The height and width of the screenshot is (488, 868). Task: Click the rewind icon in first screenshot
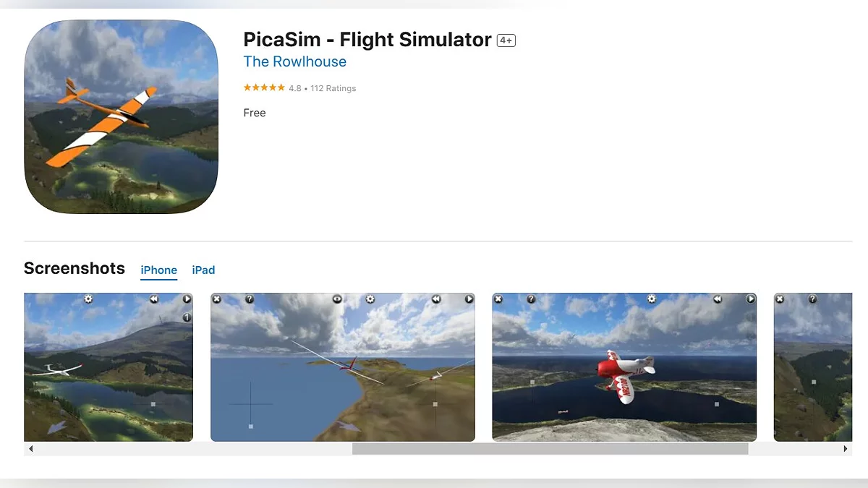[154, 299]
